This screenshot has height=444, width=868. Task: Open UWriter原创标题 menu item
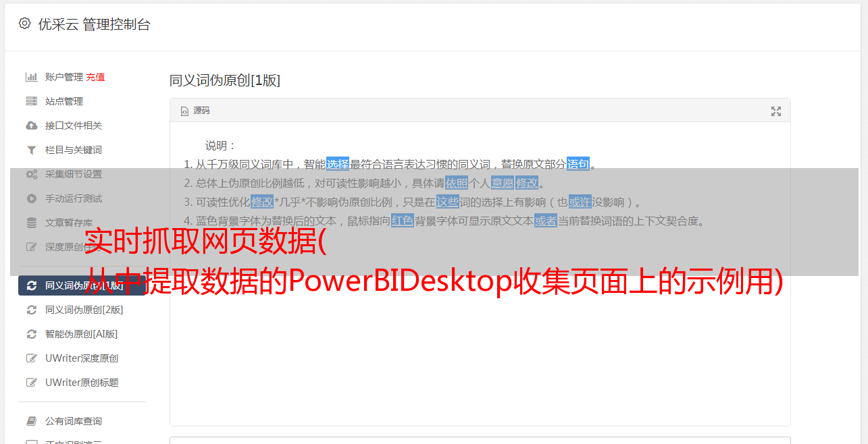82,383
